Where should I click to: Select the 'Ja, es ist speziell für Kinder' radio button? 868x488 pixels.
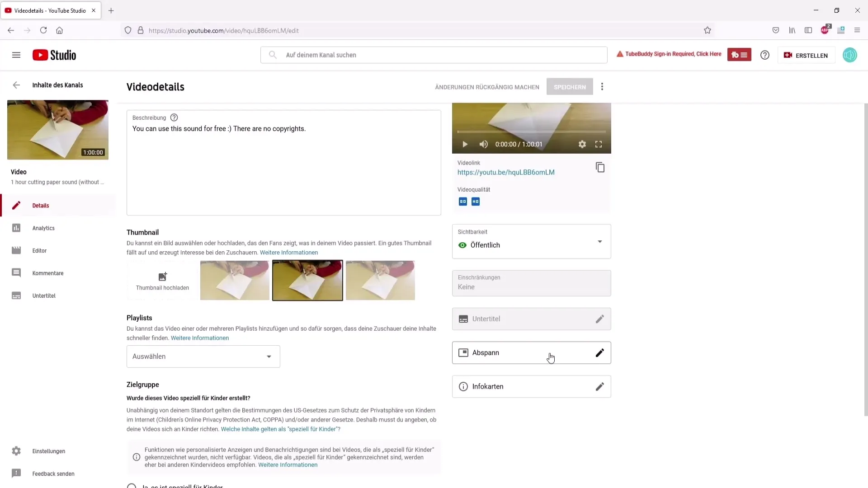click(x=131, y=486)
